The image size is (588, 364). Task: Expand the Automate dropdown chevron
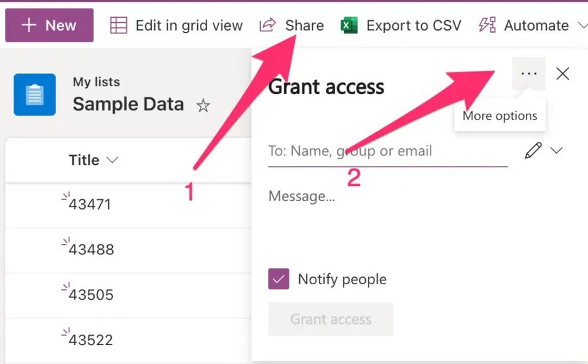(582, 26)
